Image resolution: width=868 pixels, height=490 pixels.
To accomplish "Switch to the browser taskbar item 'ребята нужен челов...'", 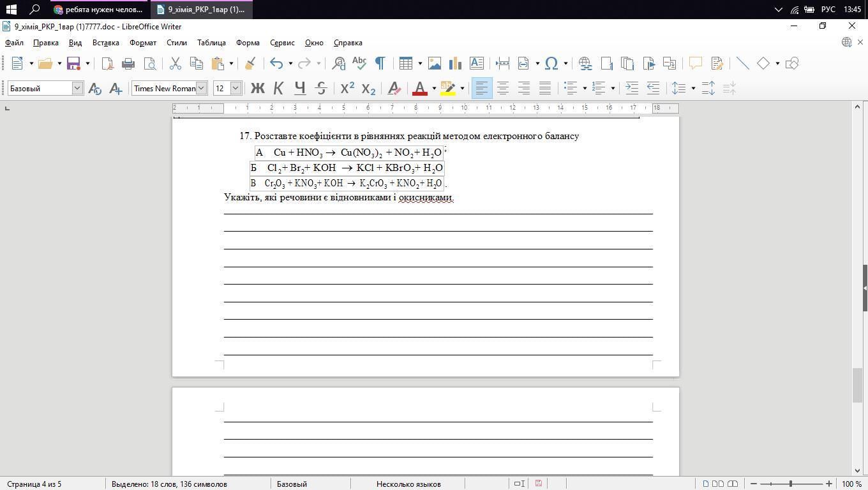I will pyautogui.click(x=98, y=10).
